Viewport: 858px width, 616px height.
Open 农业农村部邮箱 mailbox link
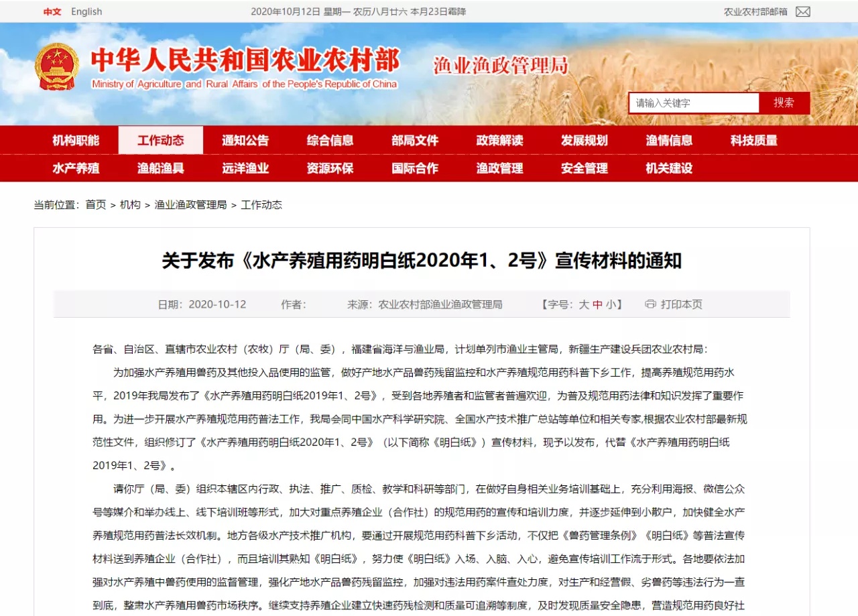coord(755,11)
